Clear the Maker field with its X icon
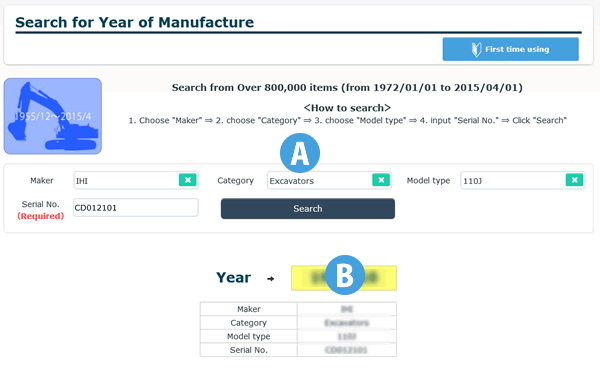Image resolution: width=600 pixels, height=378 pixels. 188,180
